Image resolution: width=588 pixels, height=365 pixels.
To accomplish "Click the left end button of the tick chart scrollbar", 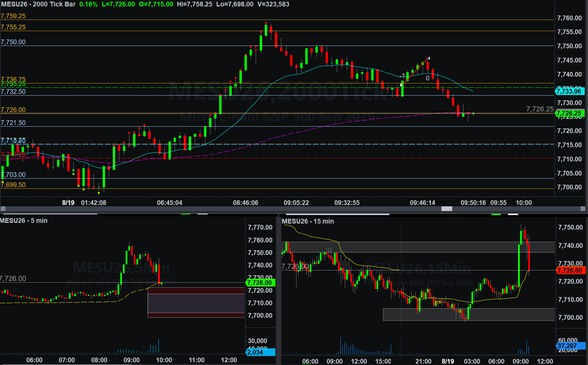I will [3, 209].
